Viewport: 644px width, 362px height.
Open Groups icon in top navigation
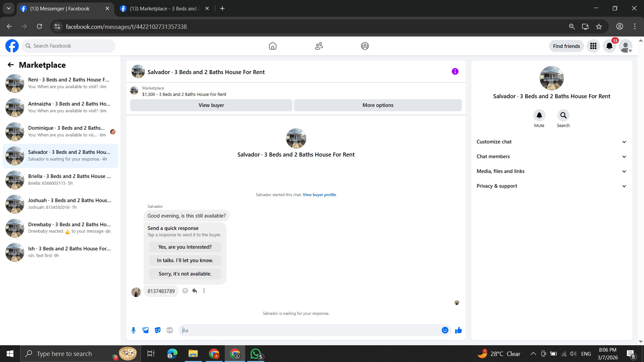tap(365, 46)
